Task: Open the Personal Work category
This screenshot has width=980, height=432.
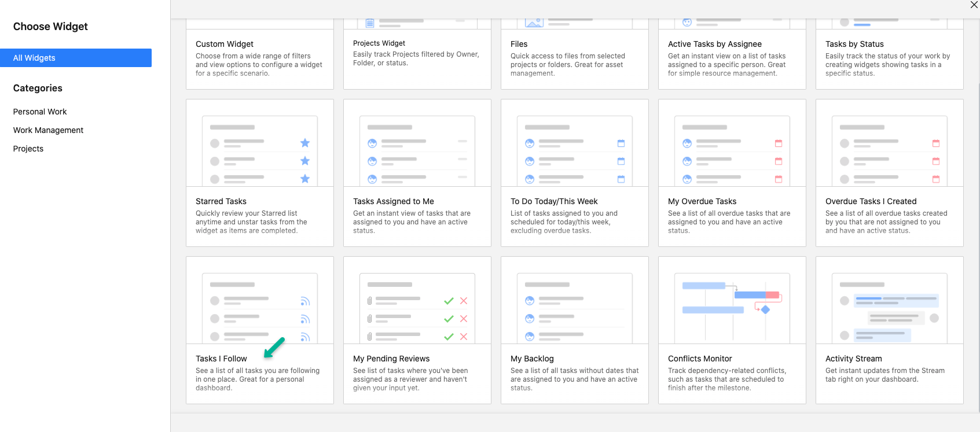Action: click(x=40, y=112)
